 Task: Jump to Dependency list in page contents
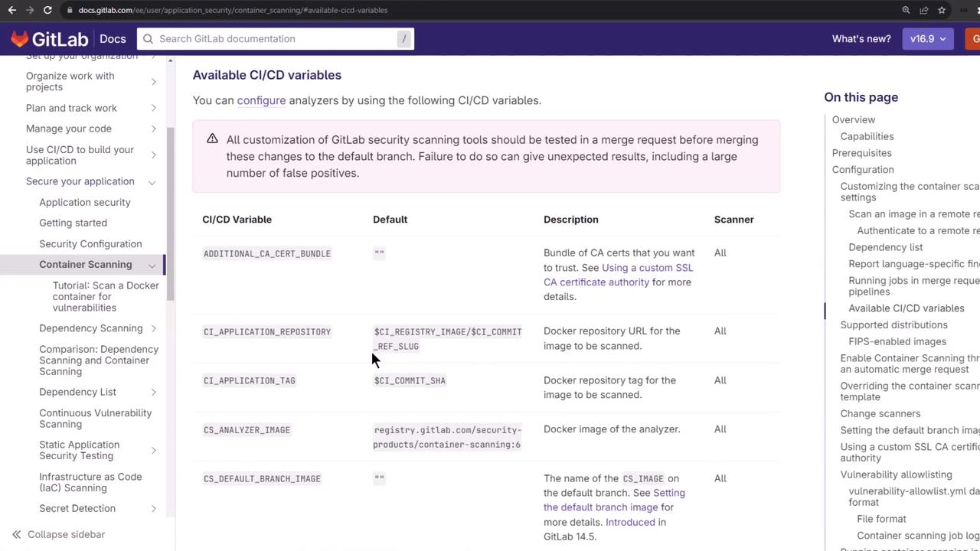click(x=886, y=247)
